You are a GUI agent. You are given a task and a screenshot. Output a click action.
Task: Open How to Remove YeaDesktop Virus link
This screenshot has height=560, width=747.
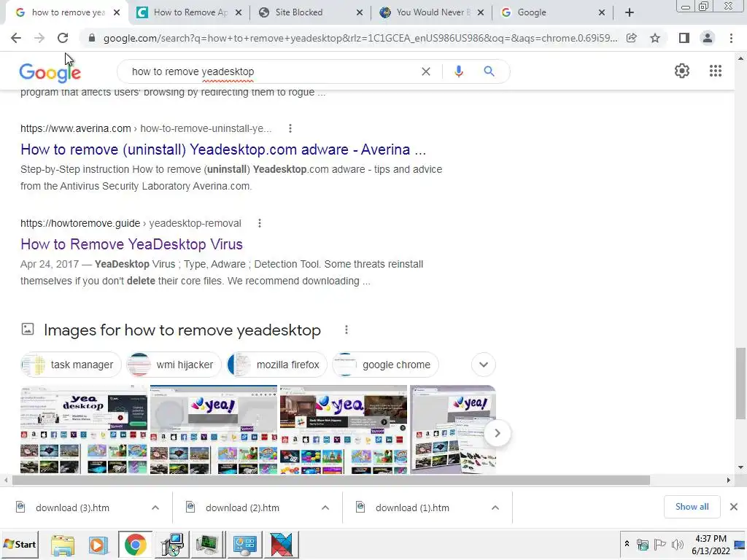click(x=131, y=244)
